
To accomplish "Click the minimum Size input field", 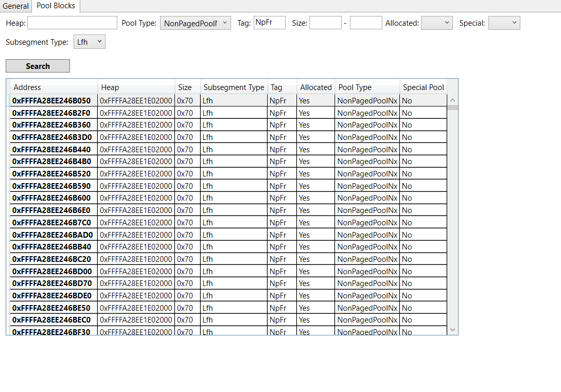I will (x=325, y=23).
